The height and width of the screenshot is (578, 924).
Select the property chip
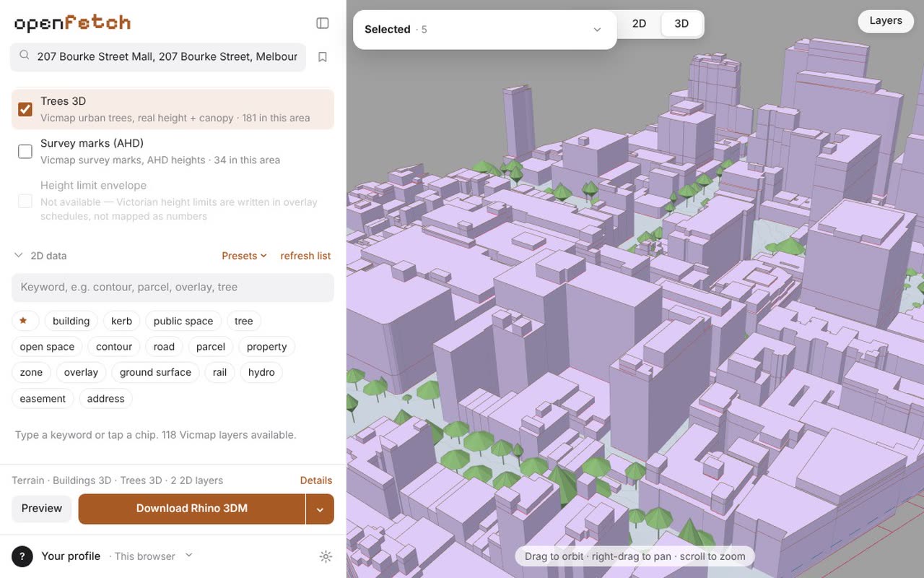click(x=267, y=347)
